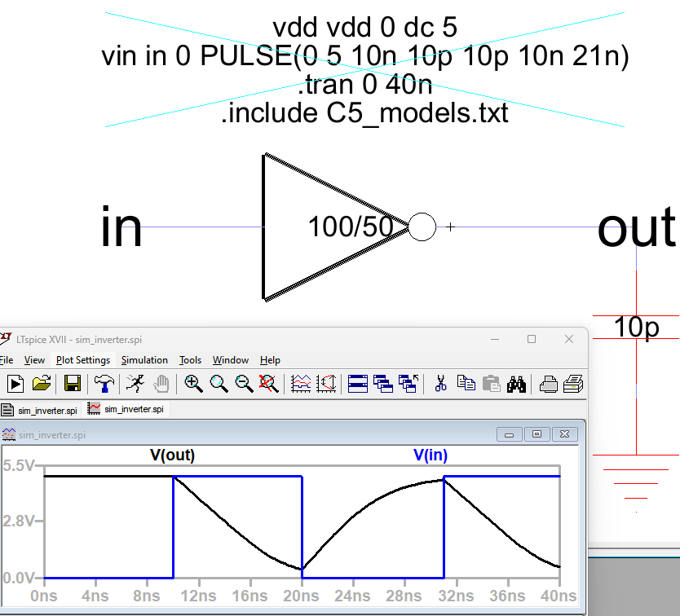Screen dimensions: 680x616
Task: Click the V(in) trace label
Action: [x=430, y=455]
